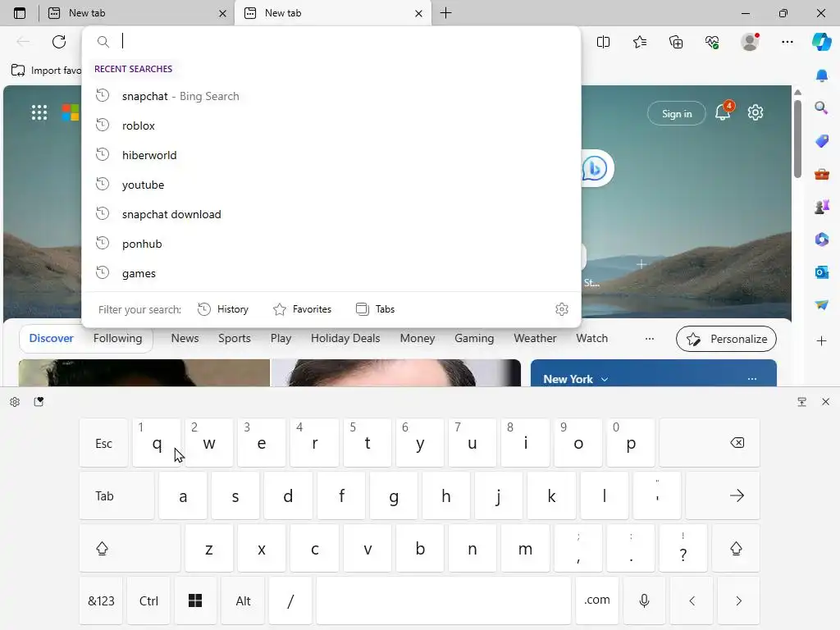The image size is (840, 630).
Task: Open page settings gear beside the bell
Action: [756, 112]
